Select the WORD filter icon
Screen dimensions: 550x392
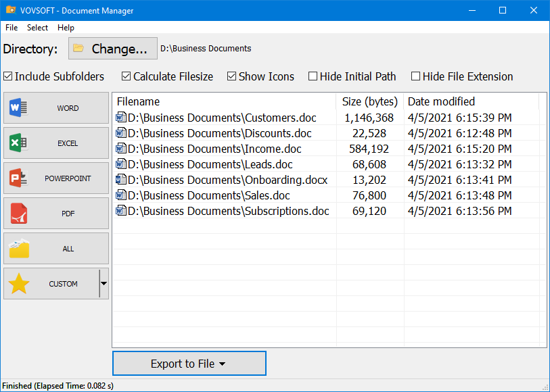[x=17, y=107]
